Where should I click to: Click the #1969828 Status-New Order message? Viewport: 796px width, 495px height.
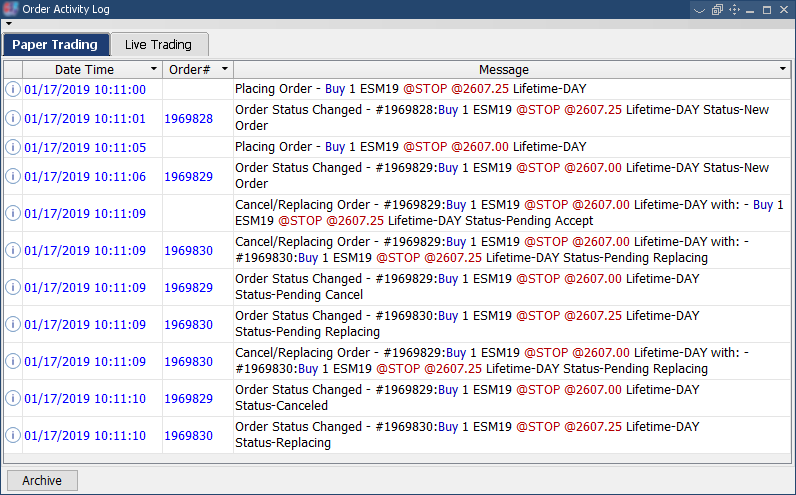(502, 118)
